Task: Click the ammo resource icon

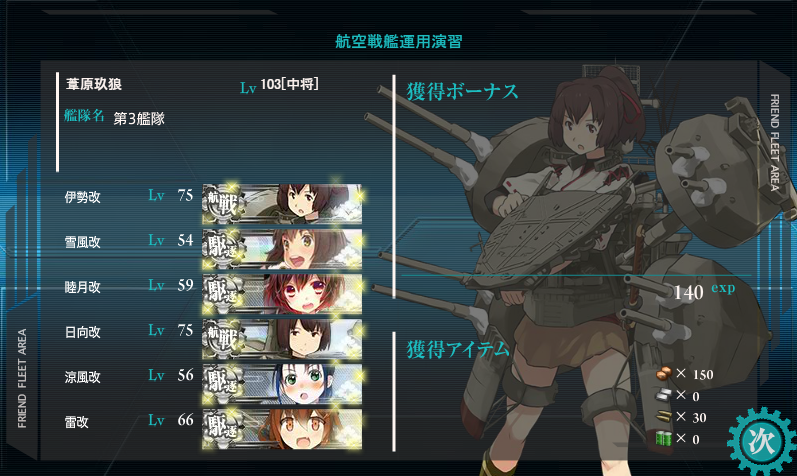Action: [664, 416]
